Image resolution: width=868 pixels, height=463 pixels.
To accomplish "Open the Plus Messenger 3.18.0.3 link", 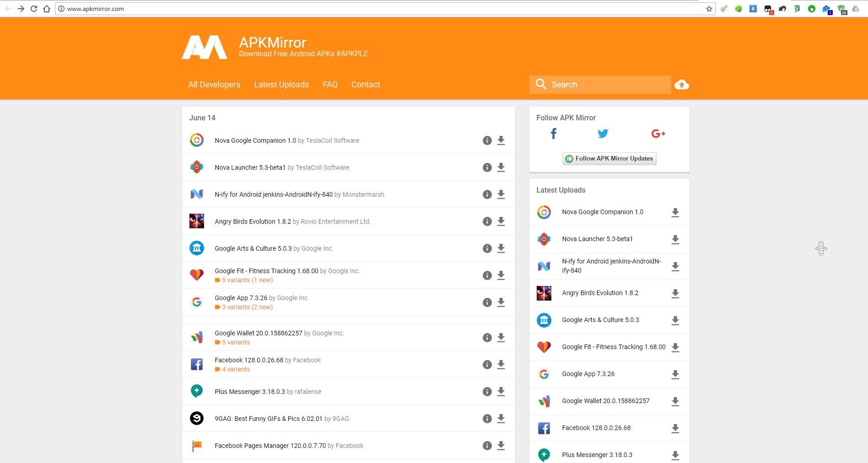I will click(x=249, y=392).
